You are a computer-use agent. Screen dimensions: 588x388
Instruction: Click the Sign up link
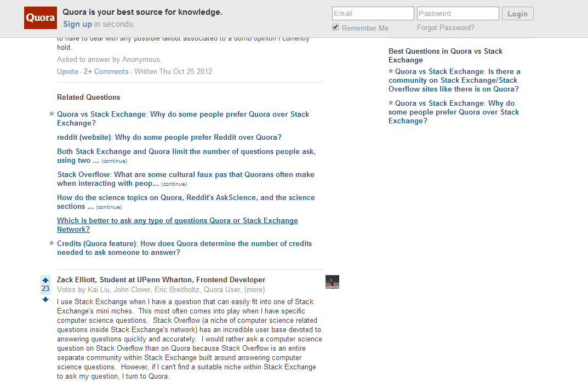[x=77, y=24]
